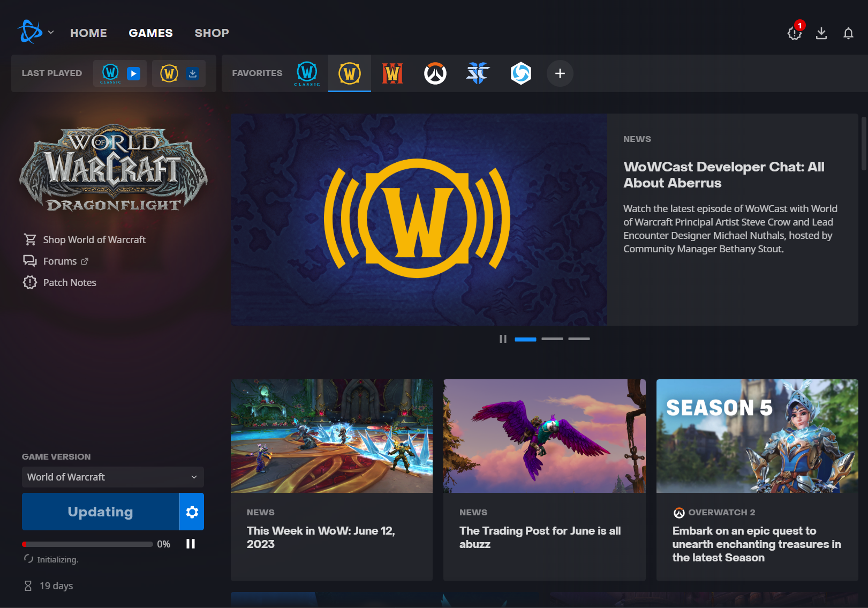Screen dimensions: 868x608
Task: Click the GAME VERSION label
Action: click(56, 456)
